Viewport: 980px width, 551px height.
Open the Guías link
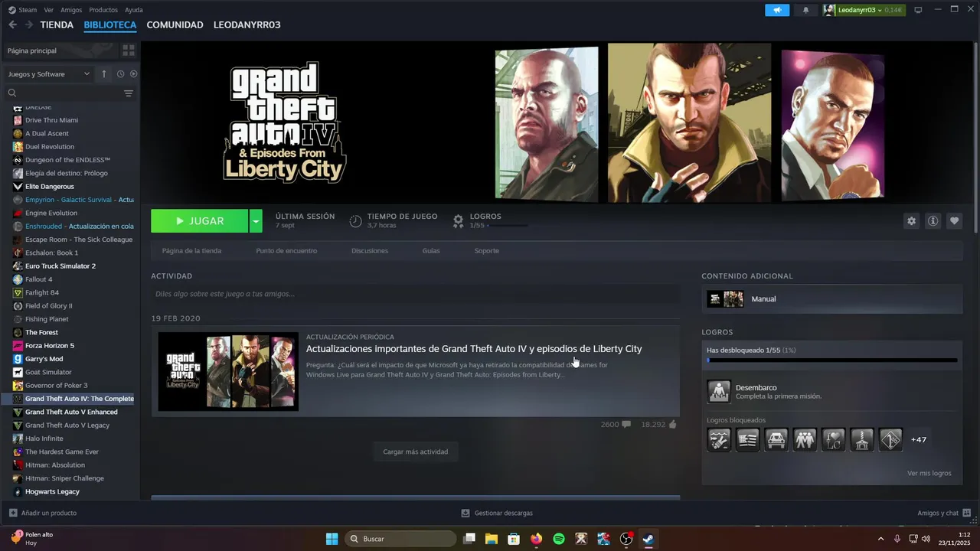coord(431,251)
